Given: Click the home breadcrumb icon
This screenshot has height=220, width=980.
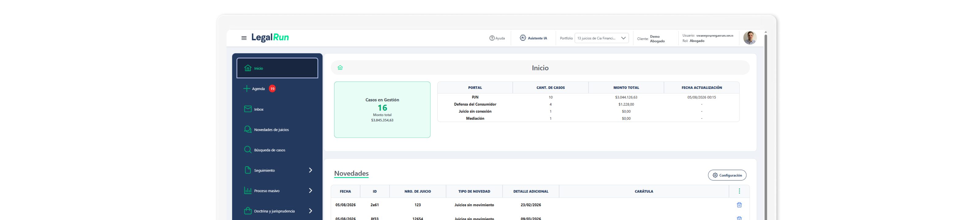Looking at the screenshot, I should click(340, 68).
